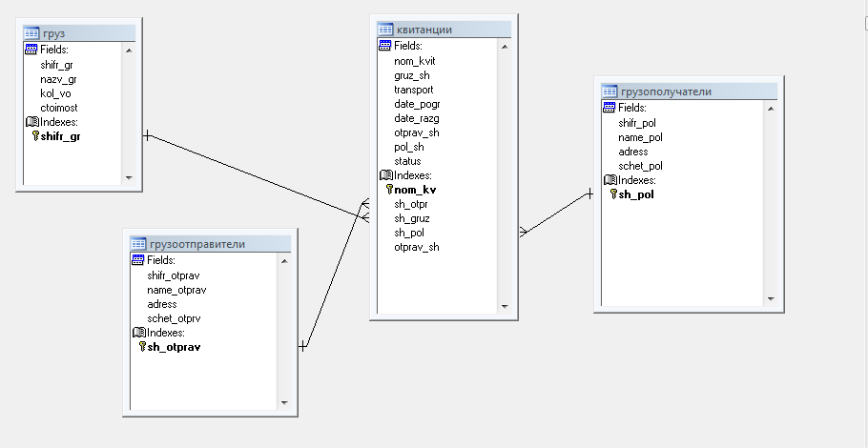Select the adress field in грузополучатели
This screenshot has height=448, width=868.
[632, 152]
